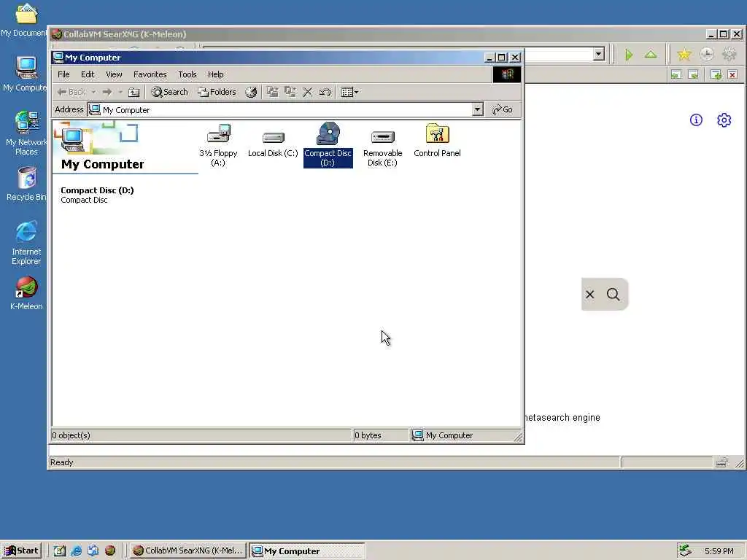747x560 pixels.
Task: Open the View menu
Action: 114,74
